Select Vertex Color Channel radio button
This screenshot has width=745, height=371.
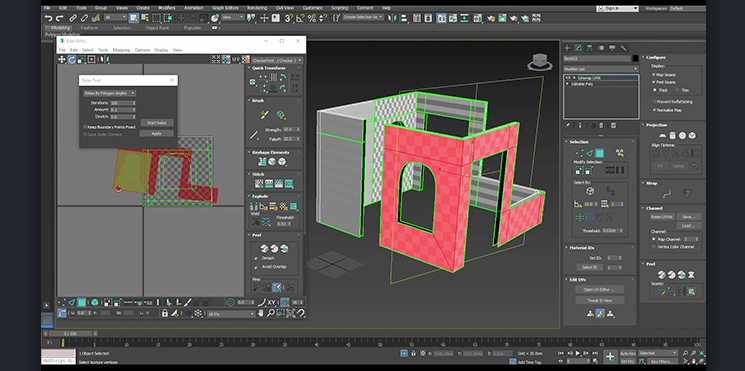coord(654,247)
